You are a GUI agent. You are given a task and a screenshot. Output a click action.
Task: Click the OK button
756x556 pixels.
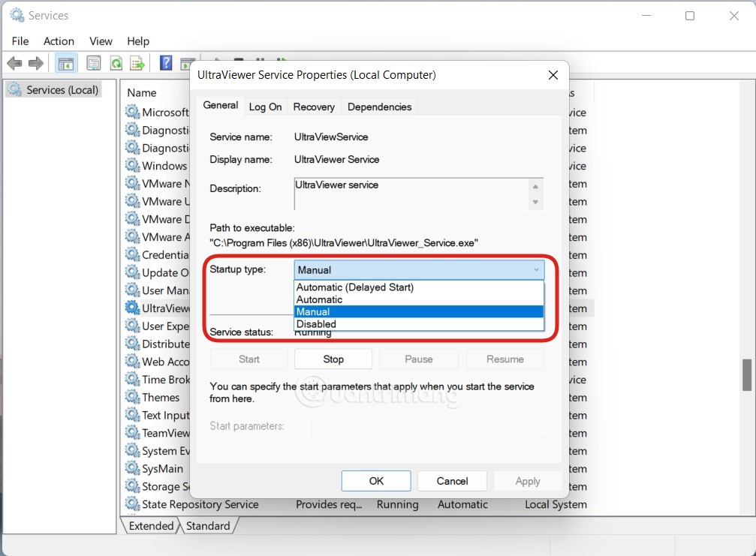point(376,481)
